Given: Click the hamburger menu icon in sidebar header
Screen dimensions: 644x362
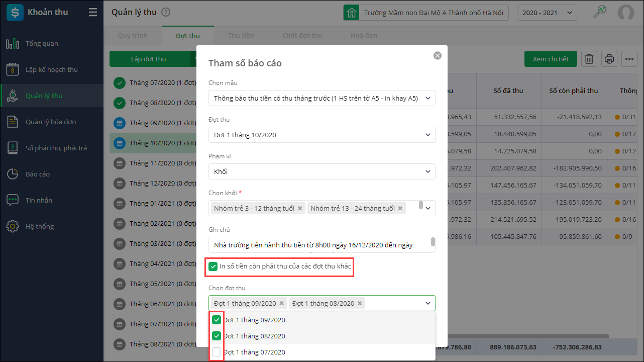Looking at the screenshot, I should (x=92, y=13).
